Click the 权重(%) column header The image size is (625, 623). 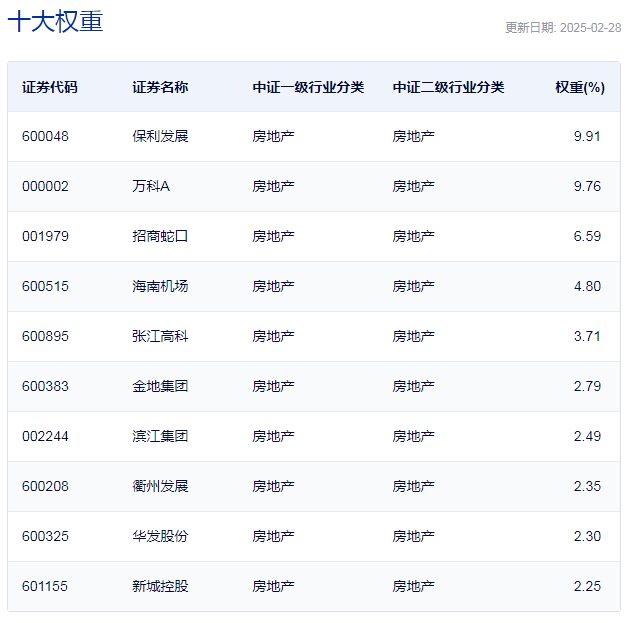coord(580,87)
